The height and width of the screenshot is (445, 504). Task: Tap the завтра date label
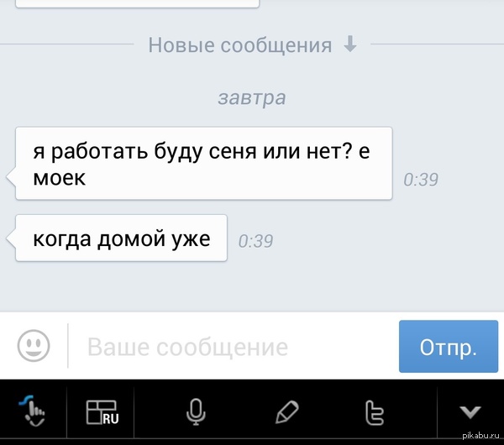[x=252, y=98]
